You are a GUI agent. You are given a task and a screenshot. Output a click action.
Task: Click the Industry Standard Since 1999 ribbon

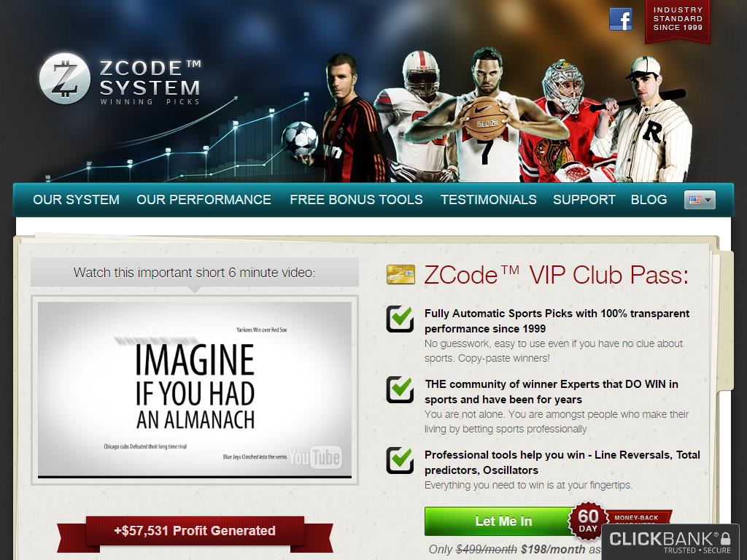click(x=678, y=21)
